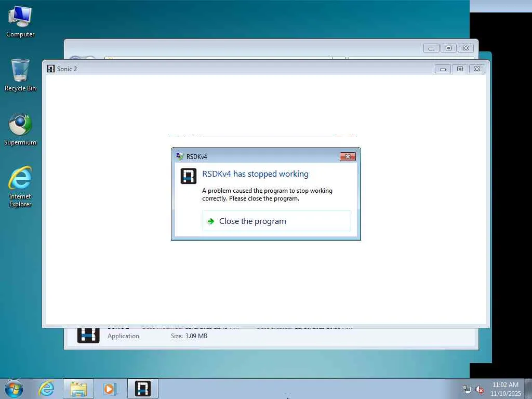
Task: Launch Internet Explorer from the taskbar
Action: [x=46, y=389]
